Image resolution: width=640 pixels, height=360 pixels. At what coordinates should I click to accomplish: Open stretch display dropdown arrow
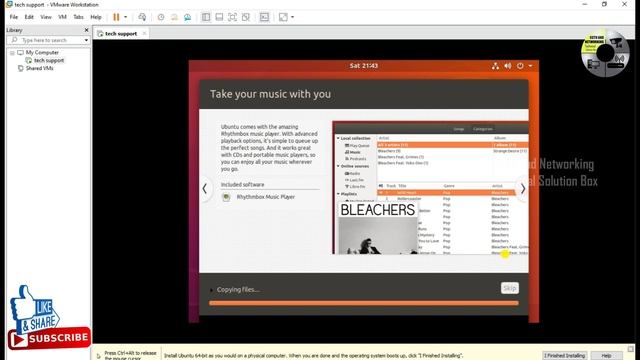tap(292, 17)
